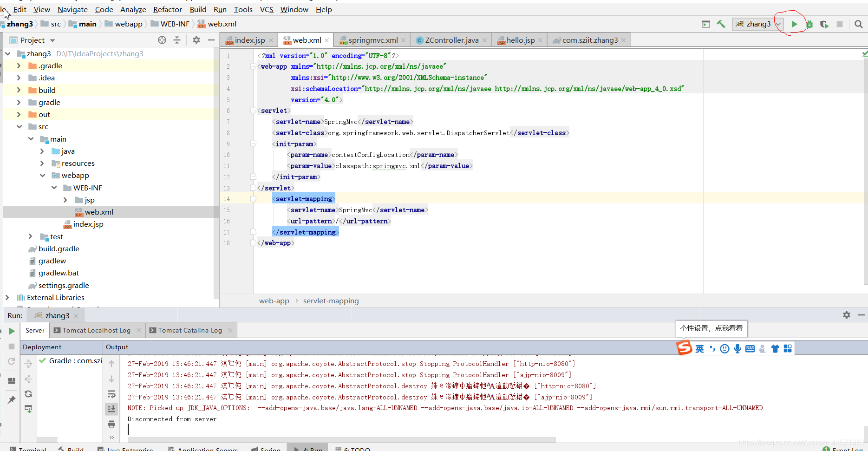868x451 pixels.
Task: Expand the build folder
Action: point(19,90)
